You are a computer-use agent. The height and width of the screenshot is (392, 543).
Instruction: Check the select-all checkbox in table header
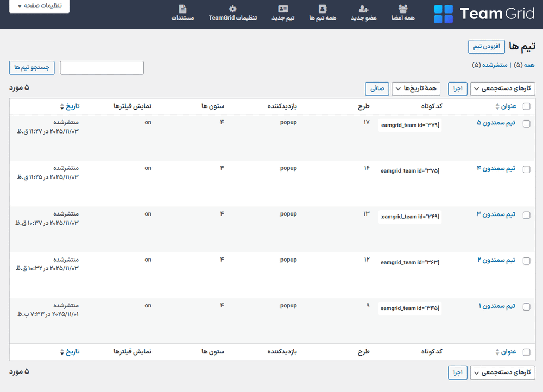pos(526,106)
